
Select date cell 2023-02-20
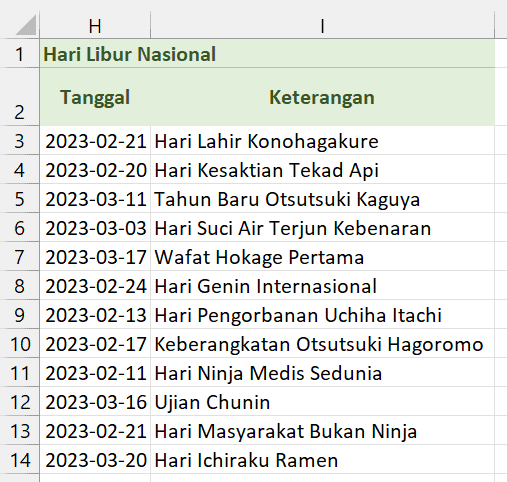95,169
